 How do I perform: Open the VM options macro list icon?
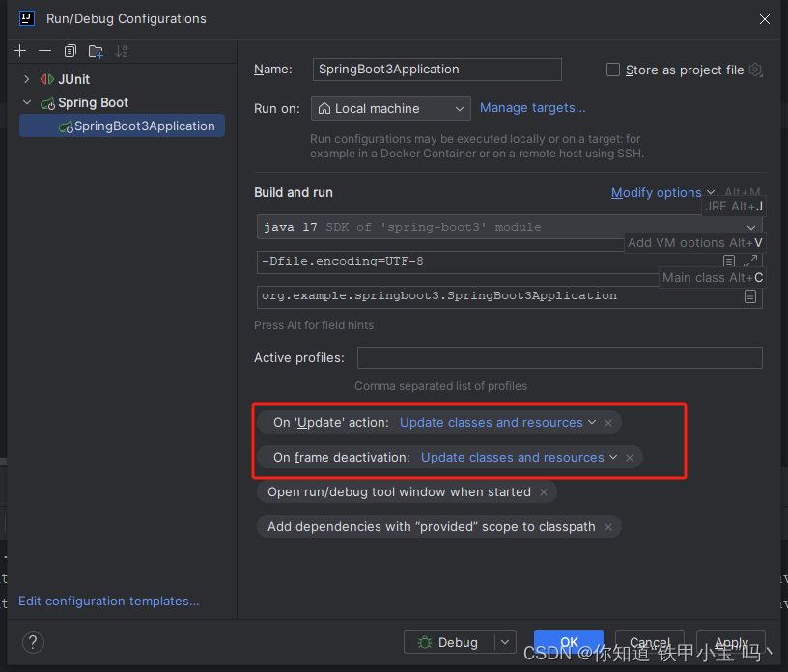click(729, 261)
